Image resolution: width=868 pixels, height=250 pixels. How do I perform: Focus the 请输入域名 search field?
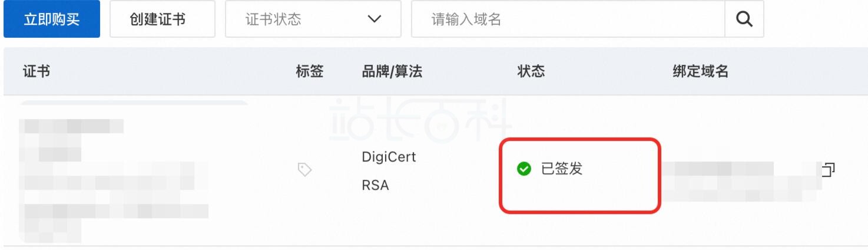568,19
